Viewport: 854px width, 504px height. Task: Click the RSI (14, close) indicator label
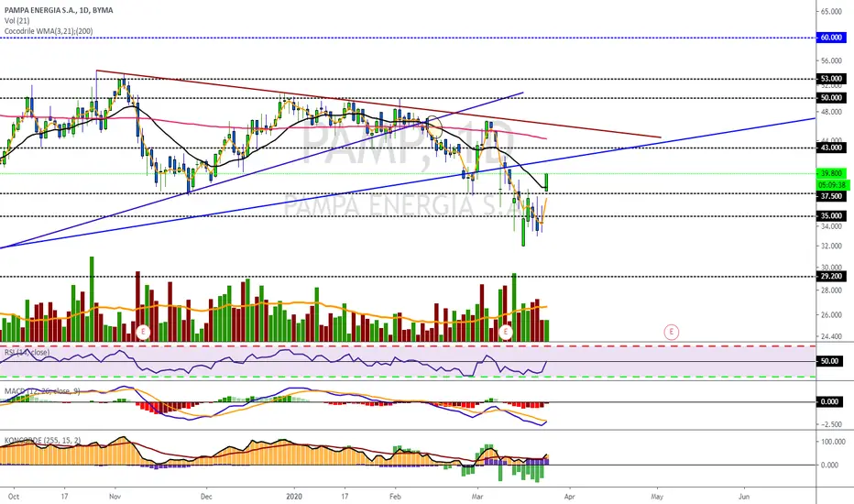point(27,353)
